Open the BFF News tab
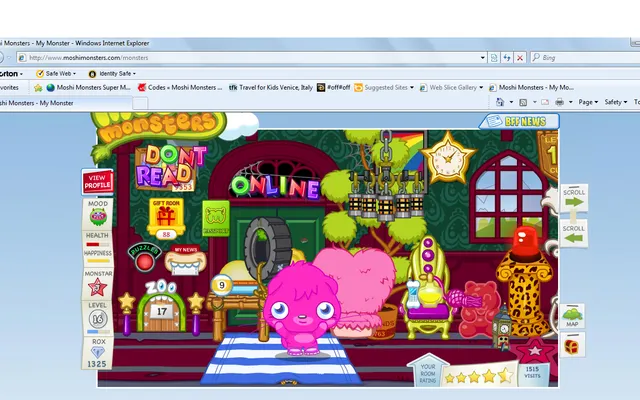 (519, 121)
